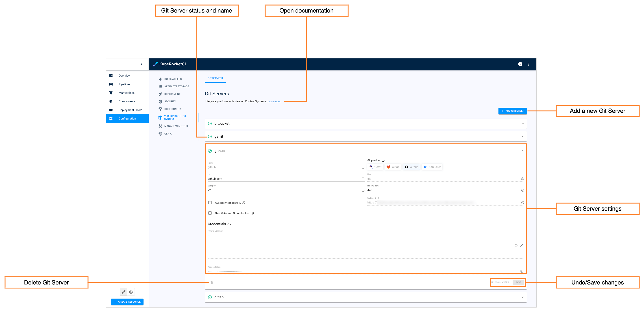The width and height of the screenshot is (644, 312).
Task: Click the info icon in the top header
Action: point(520,64)
